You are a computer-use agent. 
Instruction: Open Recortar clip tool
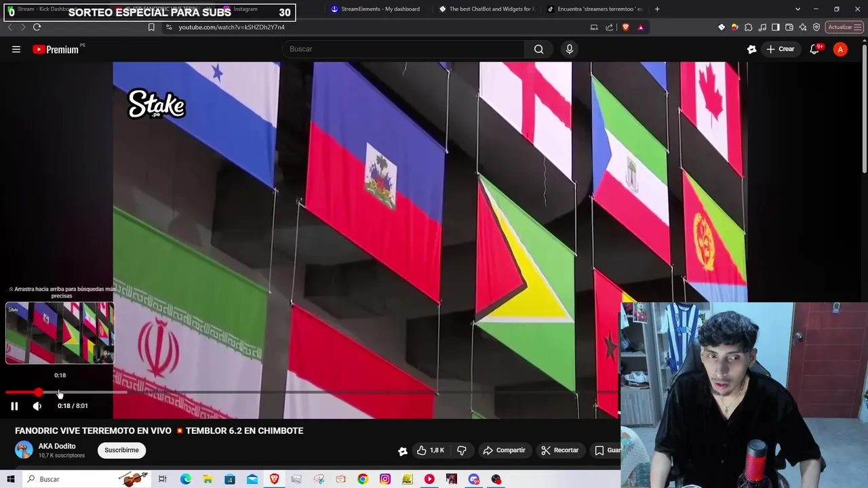560,450
